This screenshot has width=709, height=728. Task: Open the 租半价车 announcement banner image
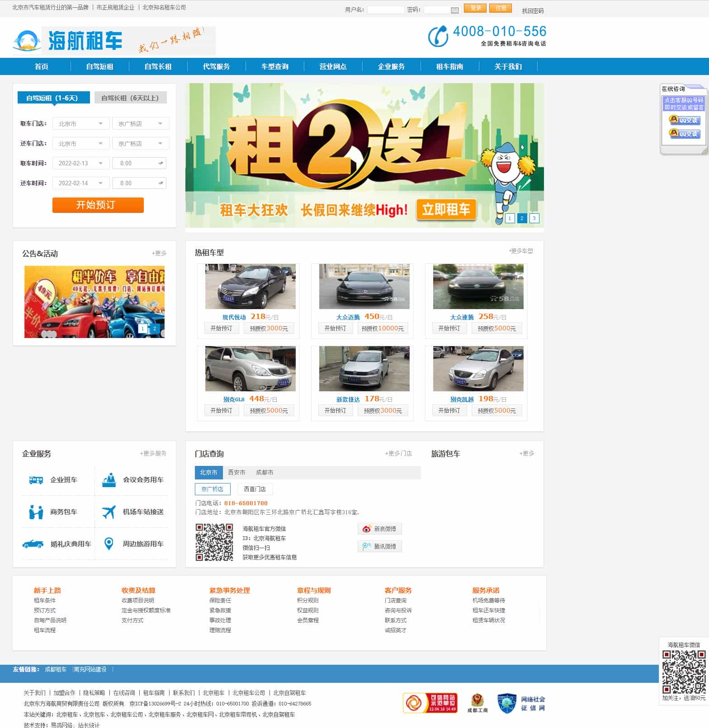coord(95,302)
